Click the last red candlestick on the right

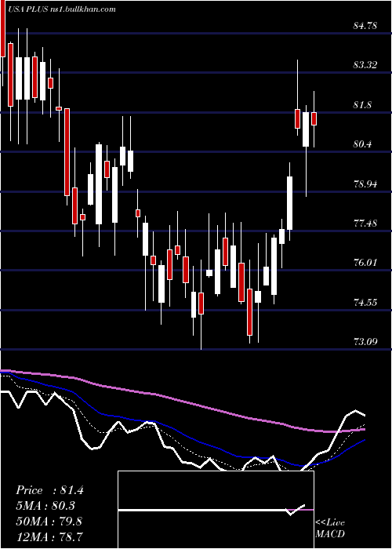point(314,118)
